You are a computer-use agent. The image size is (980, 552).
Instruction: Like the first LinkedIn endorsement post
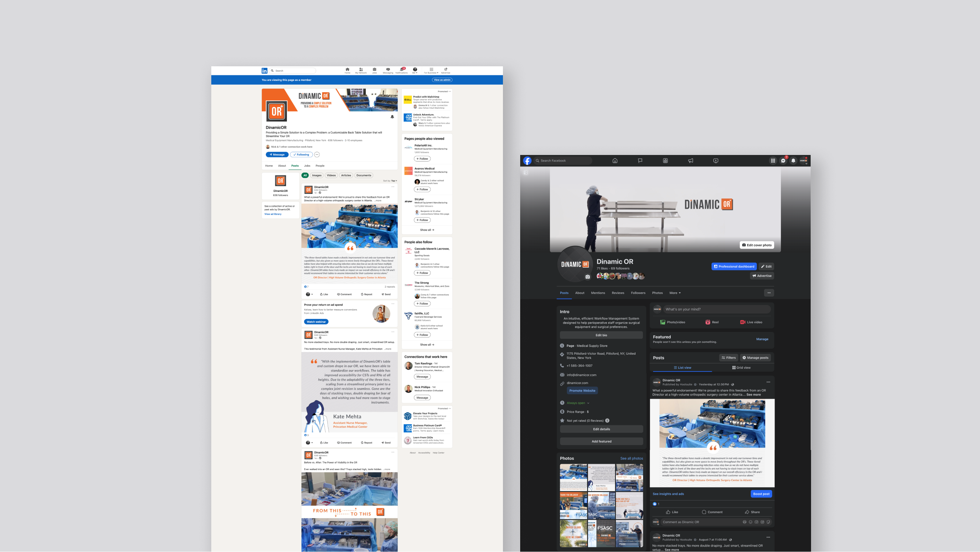pyautogui.click(x=324, y=294)
